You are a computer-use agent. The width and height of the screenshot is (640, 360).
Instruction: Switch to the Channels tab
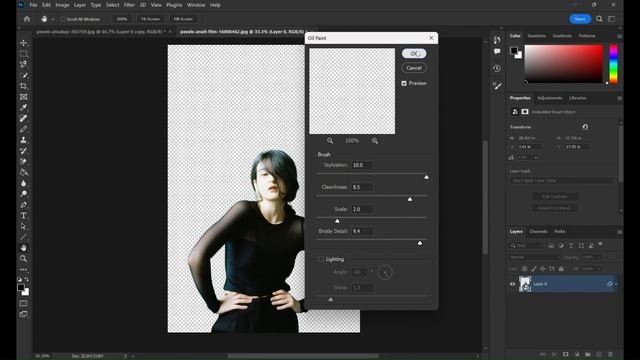point(538,231)
